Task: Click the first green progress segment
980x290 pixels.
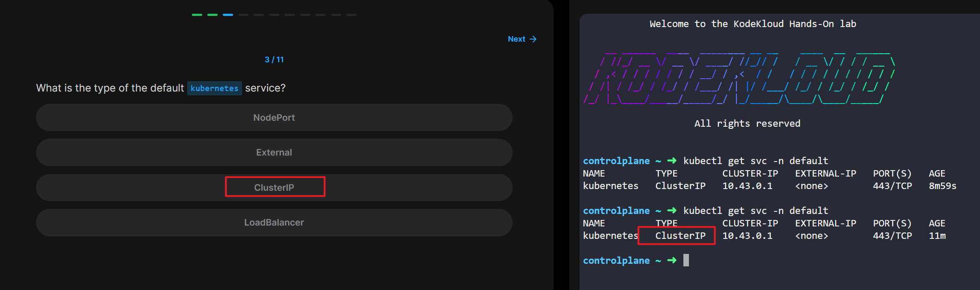Action: [197, 15]
